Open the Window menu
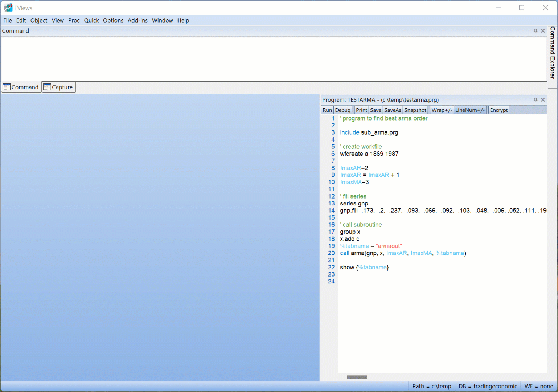Image resolution: width=558 pixels, height=392 pixels. (x=163, y=20)
